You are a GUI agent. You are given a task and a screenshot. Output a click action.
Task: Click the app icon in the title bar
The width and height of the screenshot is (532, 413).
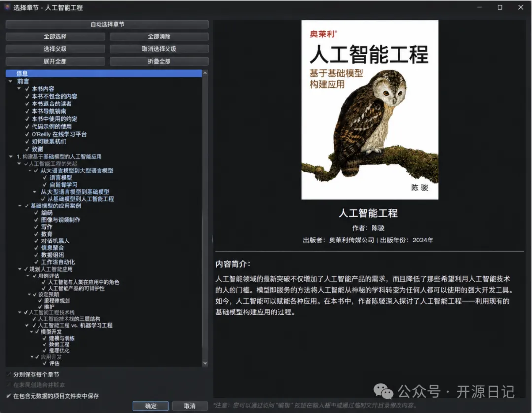pos(7,7)
